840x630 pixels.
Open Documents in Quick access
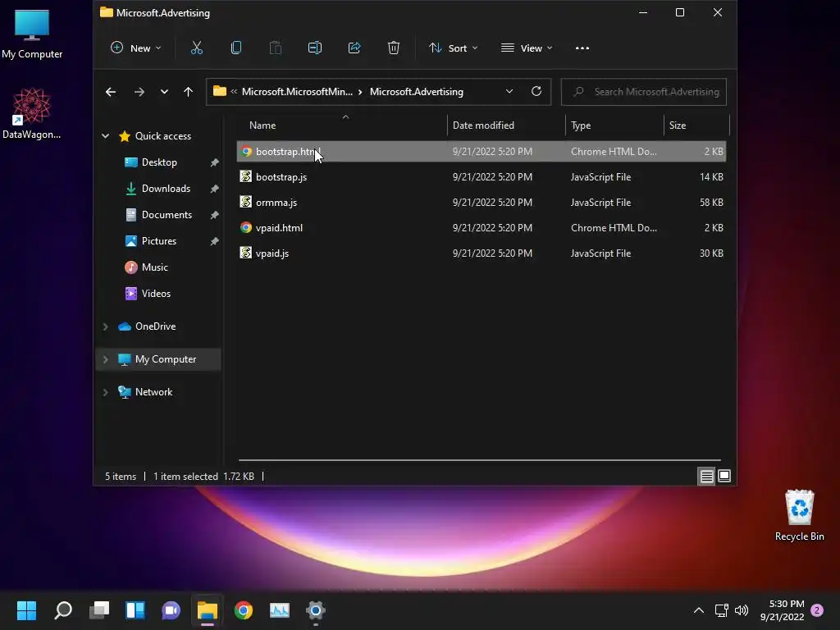pyautogui.click(x=167, y=215)
